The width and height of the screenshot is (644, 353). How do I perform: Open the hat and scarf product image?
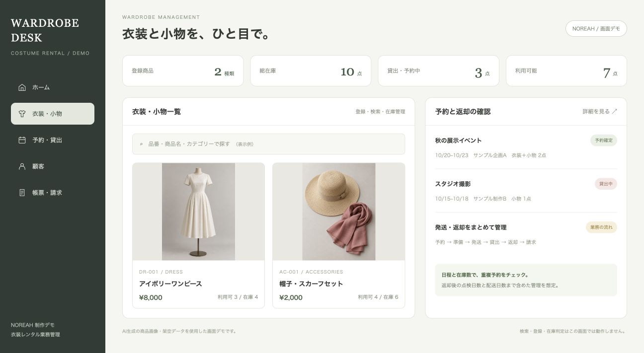point(338,212)
